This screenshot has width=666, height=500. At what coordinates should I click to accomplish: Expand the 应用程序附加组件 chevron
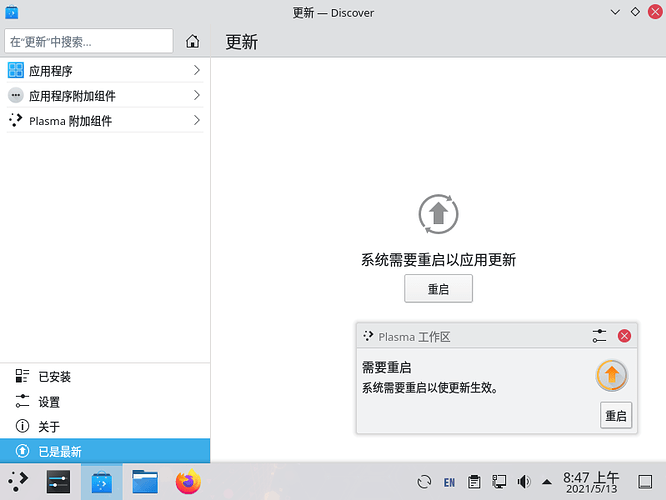click(x=197, y=95)
